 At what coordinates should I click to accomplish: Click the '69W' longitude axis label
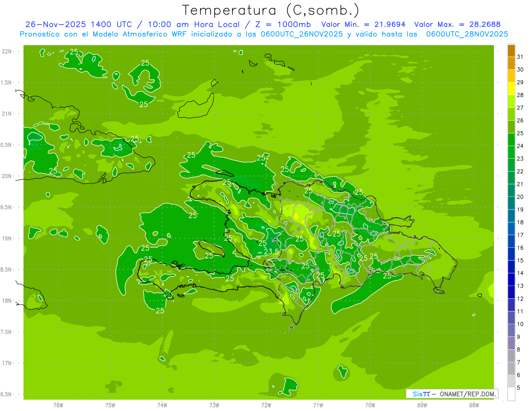422,405
